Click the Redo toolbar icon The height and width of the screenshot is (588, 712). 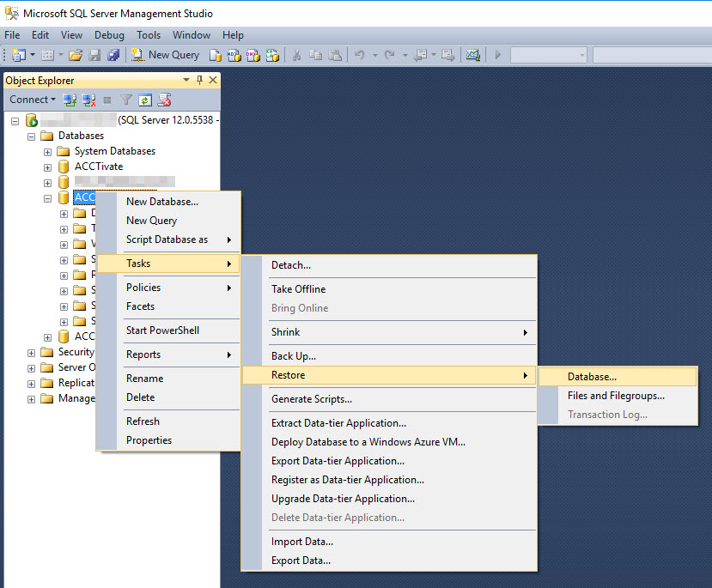[390, 55]
